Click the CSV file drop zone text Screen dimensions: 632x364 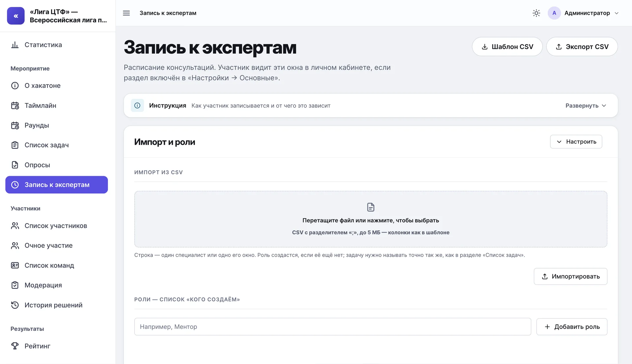click(371, 221)
